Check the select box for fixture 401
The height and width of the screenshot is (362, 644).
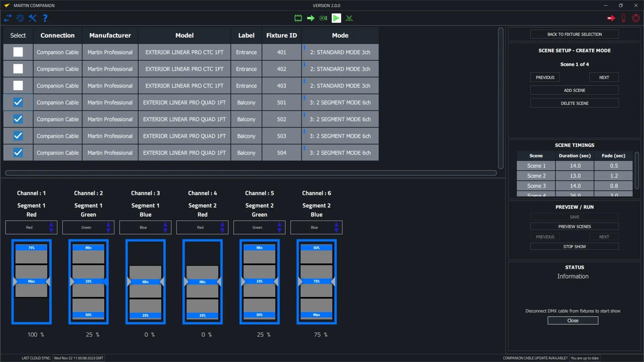coord(18,52)
